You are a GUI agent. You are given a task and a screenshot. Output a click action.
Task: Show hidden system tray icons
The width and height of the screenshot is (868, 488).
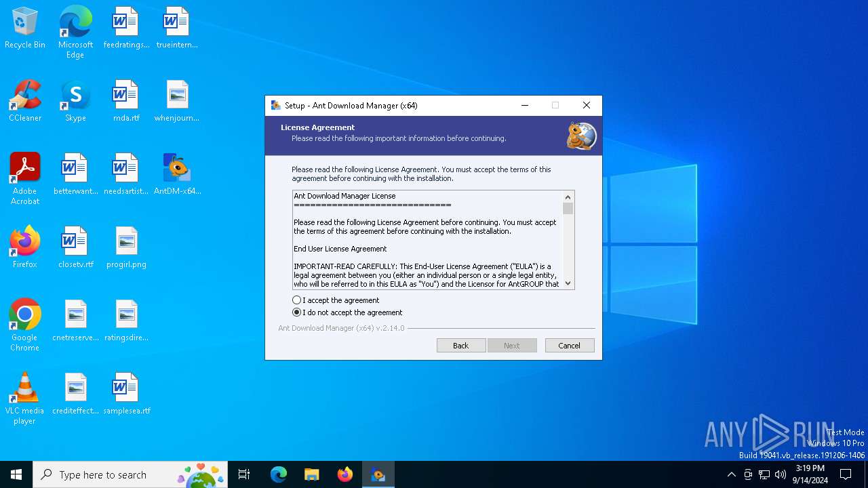(731, 474)
